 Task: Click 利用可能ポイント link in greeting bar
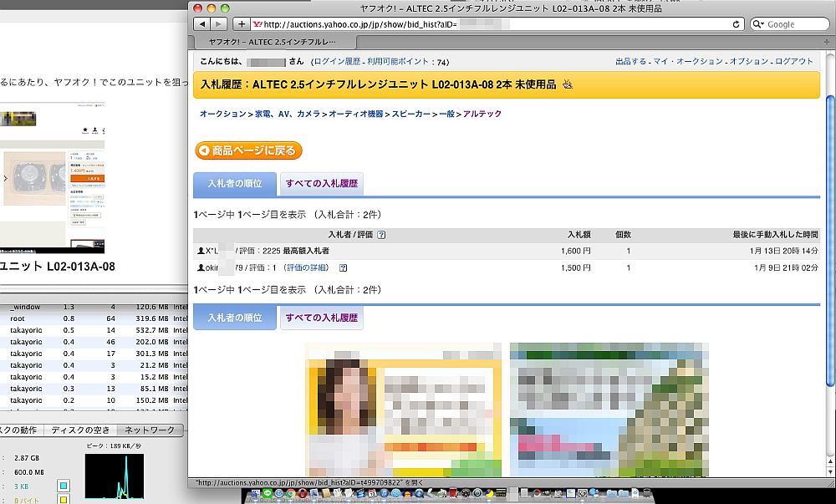(398, 62)
